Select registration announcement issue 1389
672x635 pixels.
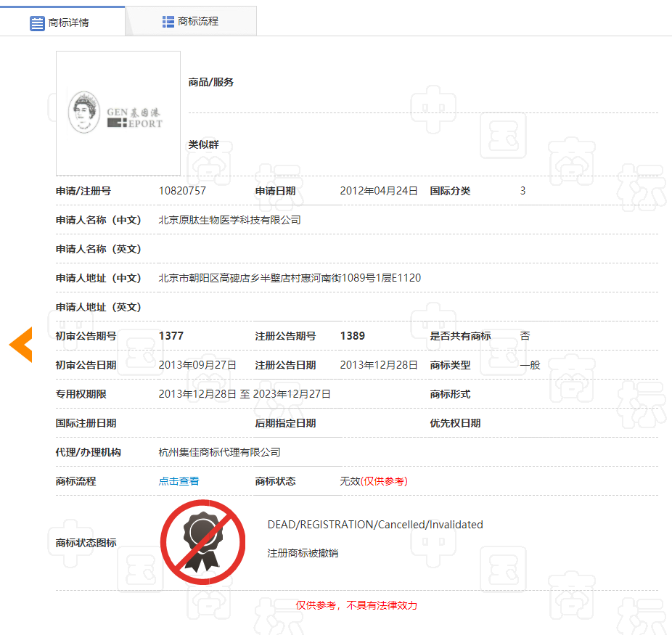point(352,336)
